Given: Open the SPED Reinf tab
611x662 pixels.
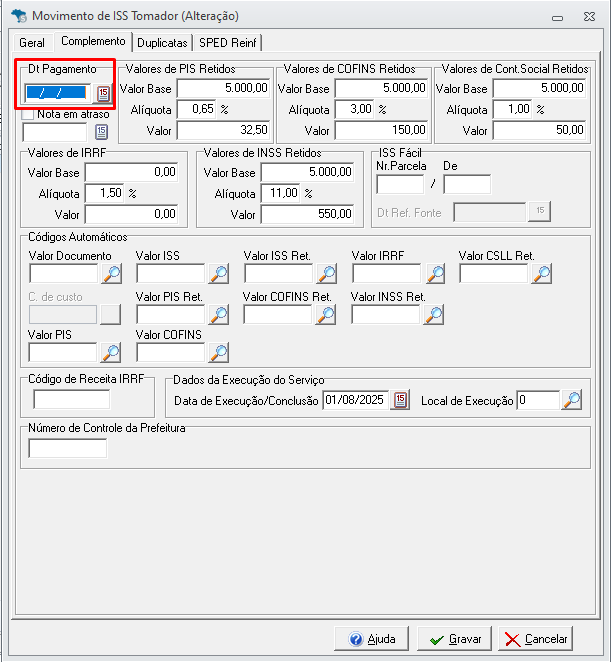Looking at the screenshot, I should click(228, 43).
